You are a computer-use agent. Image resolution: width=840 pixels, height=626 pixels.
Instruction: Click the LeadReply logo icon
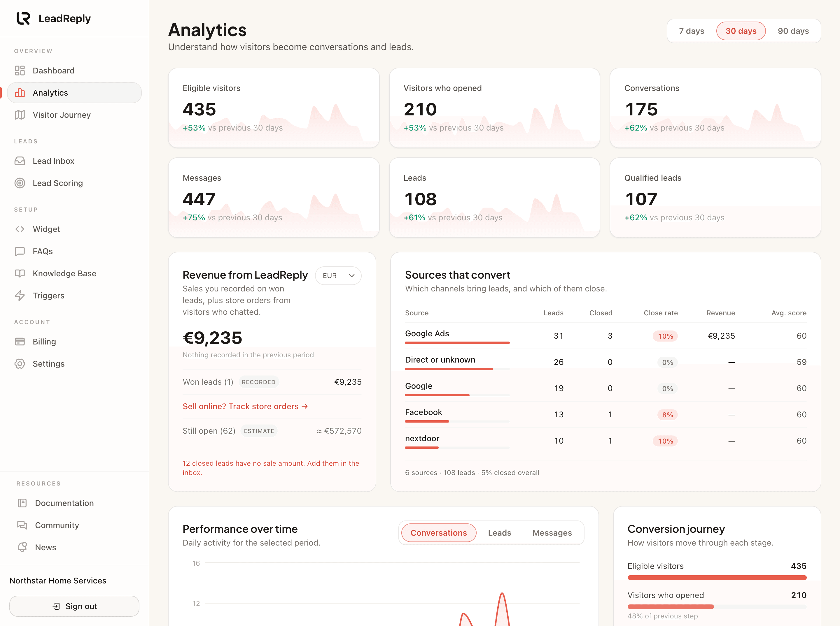[24, 18]
